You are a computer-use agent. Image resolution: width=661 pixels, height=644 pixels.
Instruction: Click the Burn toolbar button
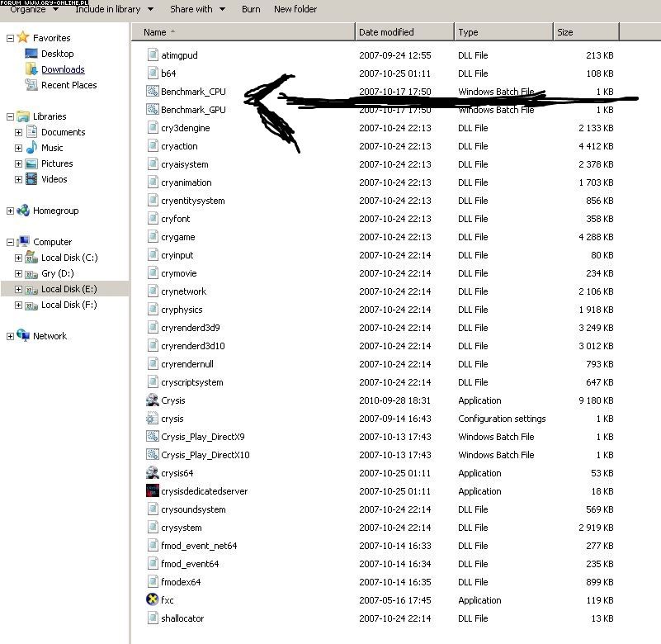point(251,9)
